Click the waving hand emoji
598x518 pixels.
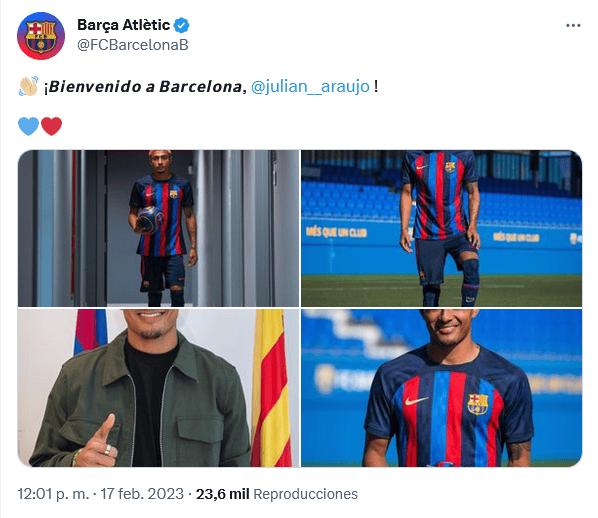[x=29, y=86]
